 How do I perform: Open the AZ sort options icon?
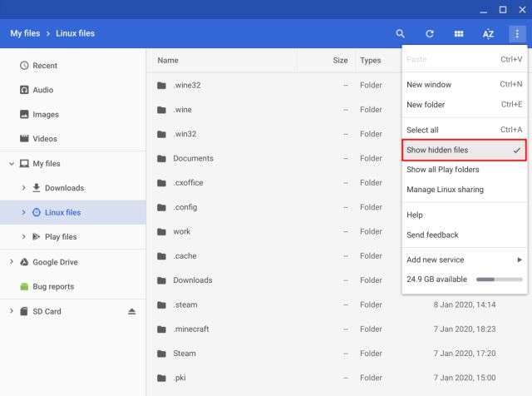point(488,34)
